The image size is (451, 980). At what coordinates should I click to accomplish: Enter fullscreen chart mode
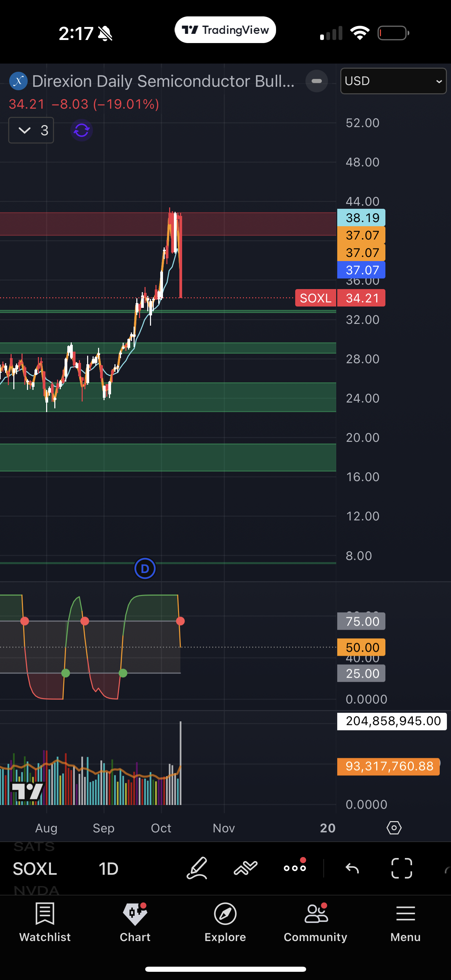pos(401,868)
